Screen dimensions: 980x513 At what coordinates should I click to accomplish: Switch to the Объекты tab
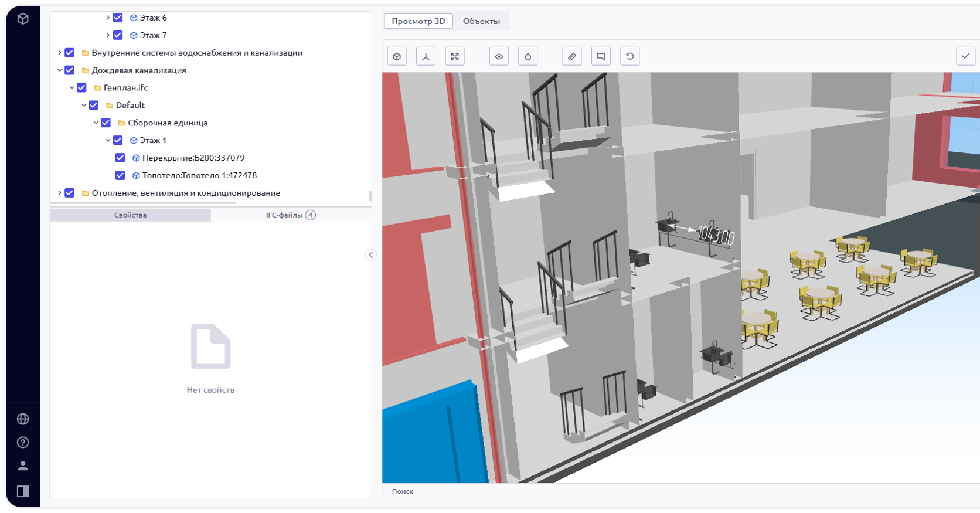(x=481, y=21)
